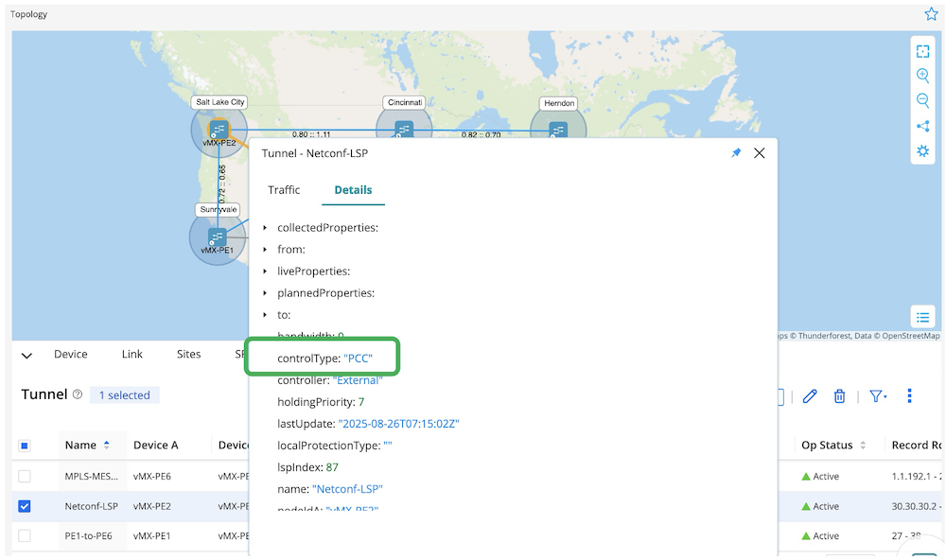Expand the liveProperties node
This screenshot has width=946, height=560.
tap(265, 271)
